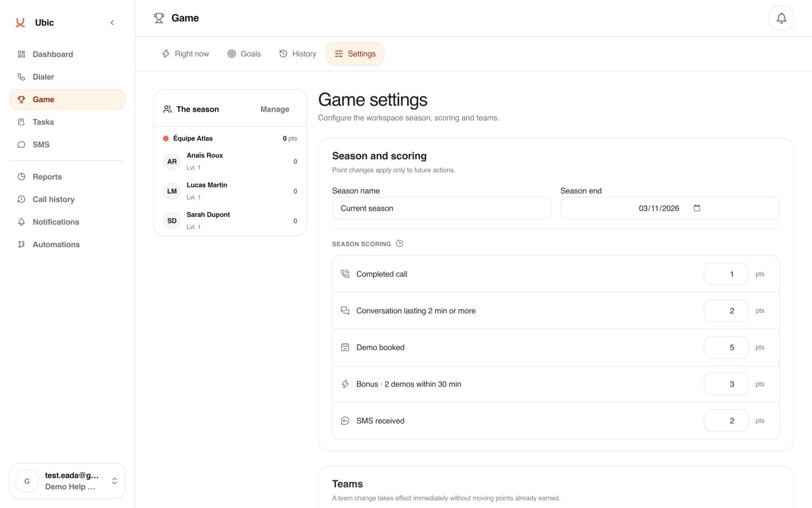Open Dialer in the sidebar
812x508 pixels.
[x=67, y=77]
